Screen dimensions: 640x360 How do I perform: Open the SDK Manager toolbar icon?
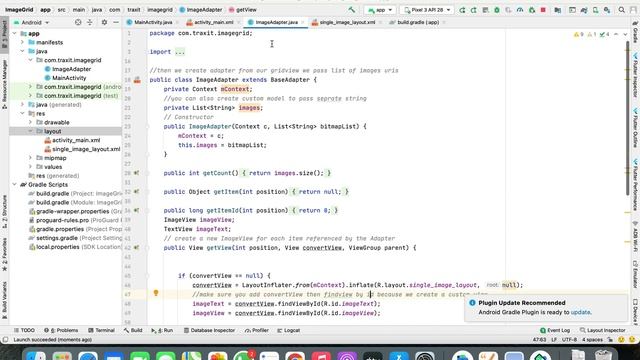(x=607, y=9)
